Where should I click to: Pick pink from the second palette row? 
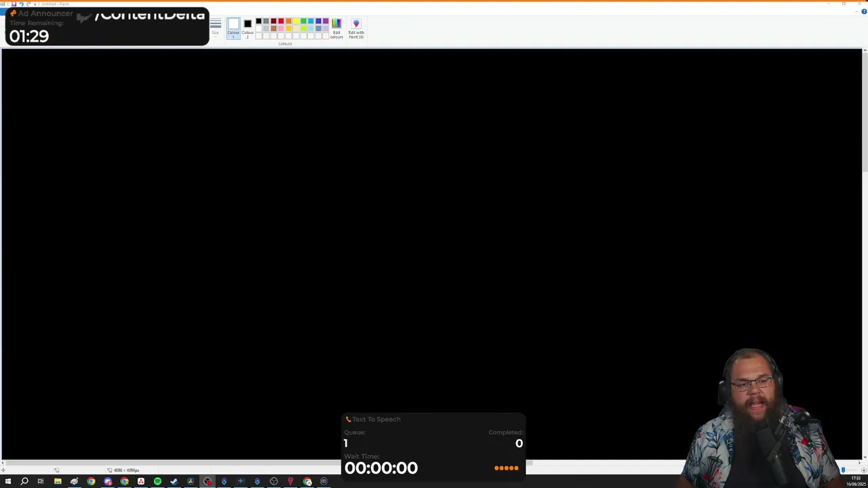click(281, 28)
